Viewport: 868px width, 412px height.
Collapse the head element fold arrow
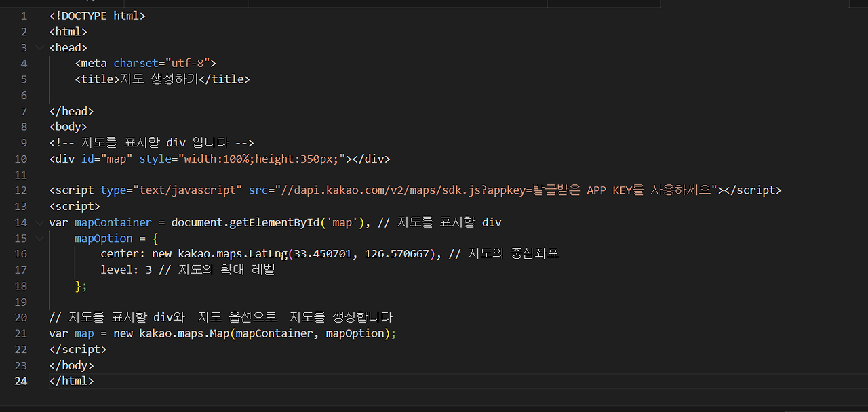coord(39,47)
